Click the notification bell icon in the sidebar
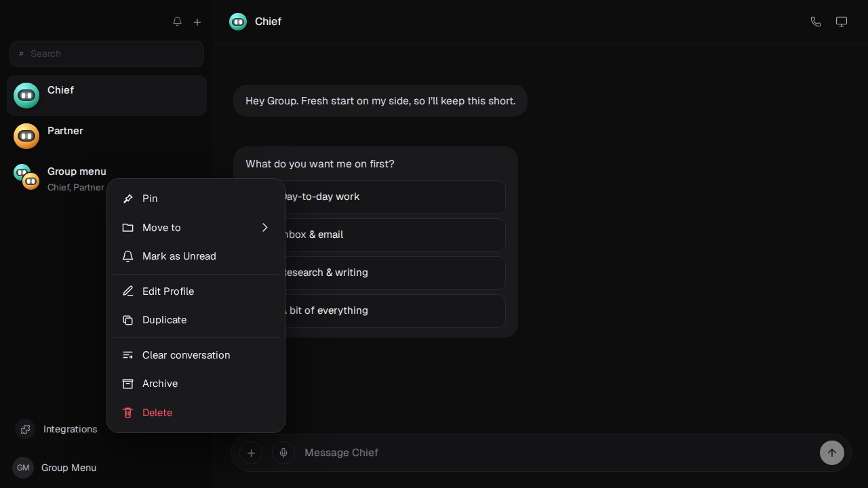Image resolution: width=868 pixels, height=488 pixels. 177,22
